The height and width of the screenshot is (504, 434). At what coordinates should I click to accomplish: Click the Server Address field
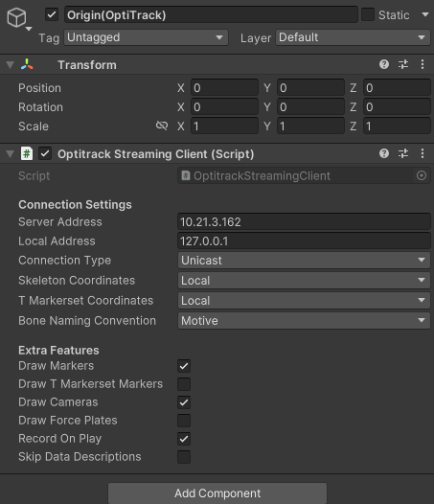pyautogui.click(x=304, y=221)
